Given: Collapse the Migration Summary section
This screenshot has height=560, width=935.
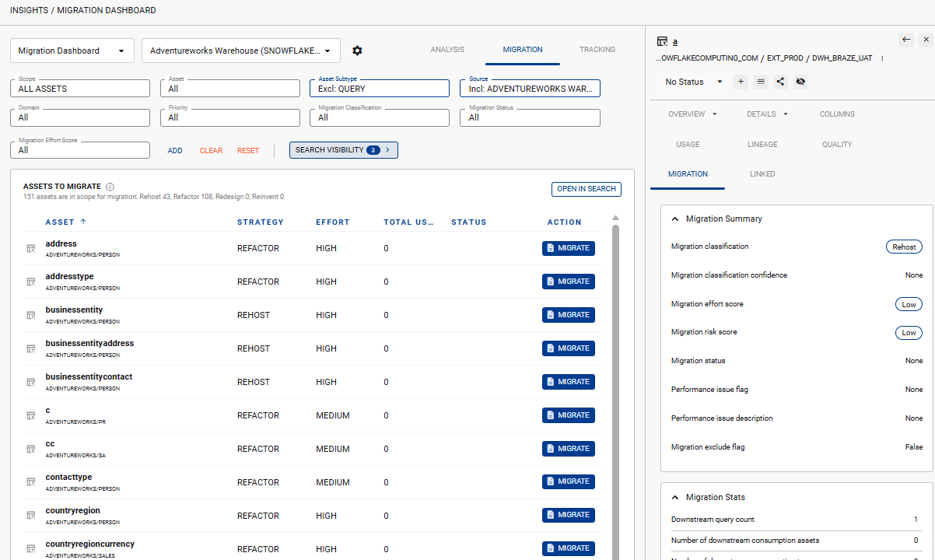Looking at the screenshot, I should pos(674,219).
